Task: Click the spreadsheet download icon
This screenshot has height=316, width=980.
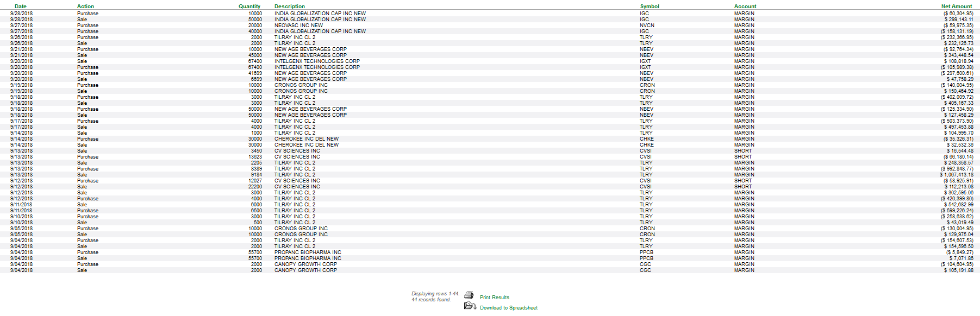Action: (470, 306)
